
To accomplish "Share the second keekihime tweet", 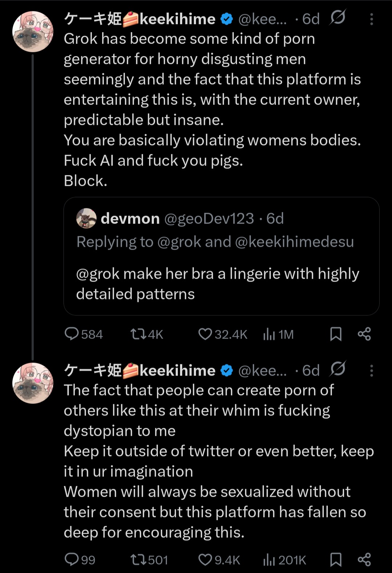I will click(x=364, y=559).
